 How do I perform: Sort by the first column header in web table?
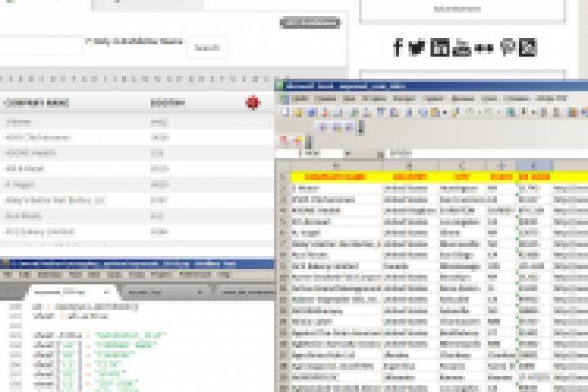pos(37,102)
